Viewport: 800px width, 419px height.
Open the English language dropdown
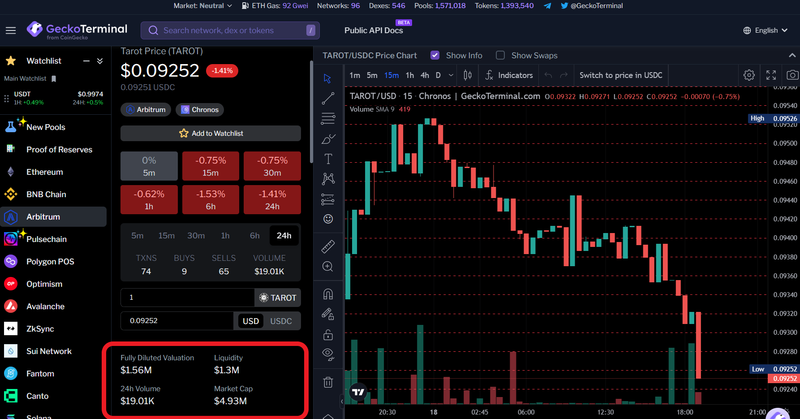[765, 31]
